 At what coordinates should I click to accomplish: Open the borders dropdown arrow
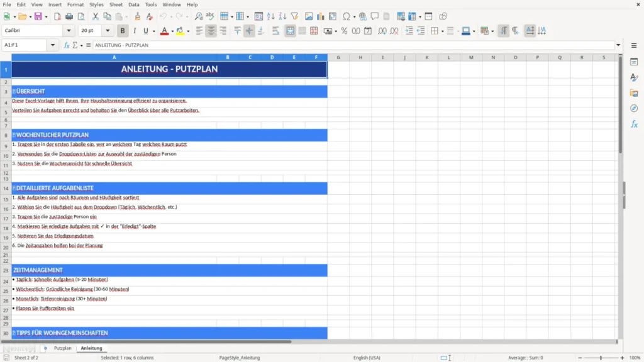pyautogui.click(x=442, y=31)
